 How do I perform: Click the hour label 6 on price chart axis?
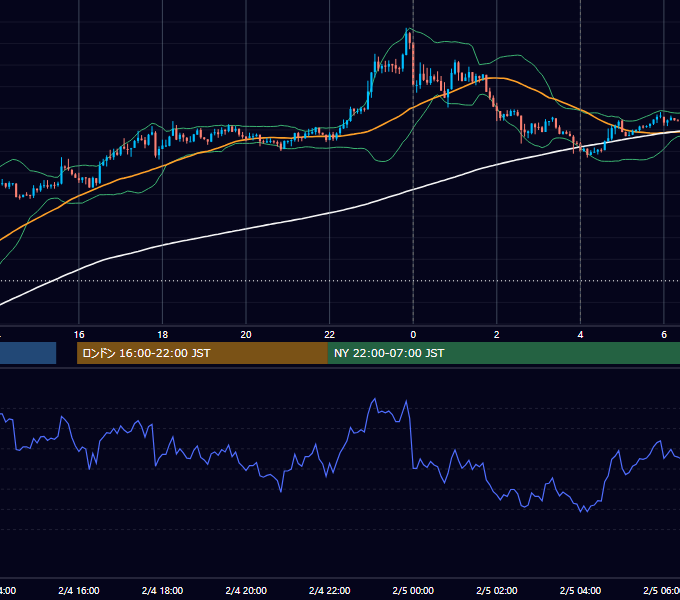[664, 335]
